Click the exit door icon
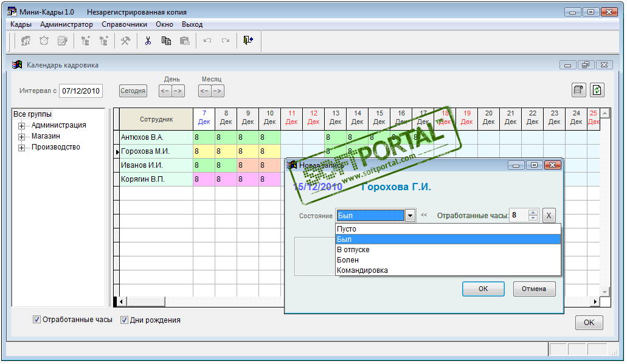This screenshot has height=364, width=627. click(248, 40)
